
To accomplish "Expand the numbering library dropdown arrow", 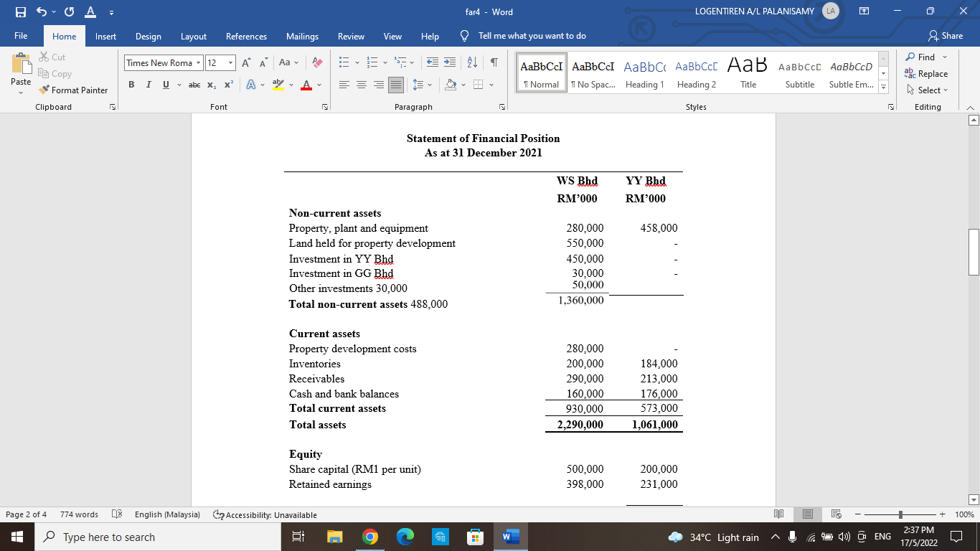I will pyautogui.click(x=385, y=63).
